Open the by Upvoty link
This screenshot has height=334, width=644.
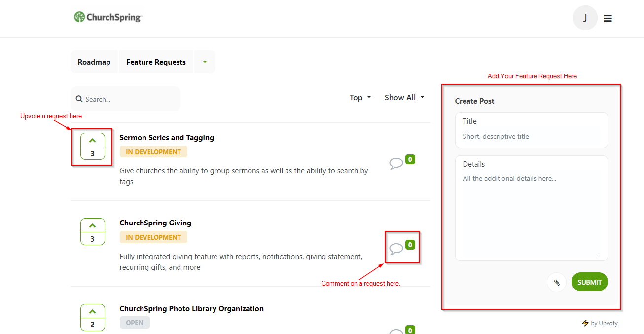[x=600, y=323]
